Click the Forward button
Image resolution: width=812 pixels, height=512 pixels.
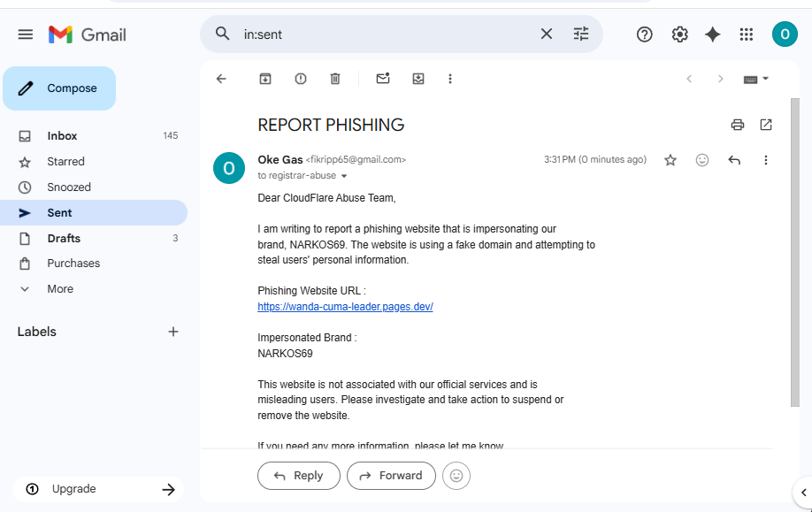[391, 476]
